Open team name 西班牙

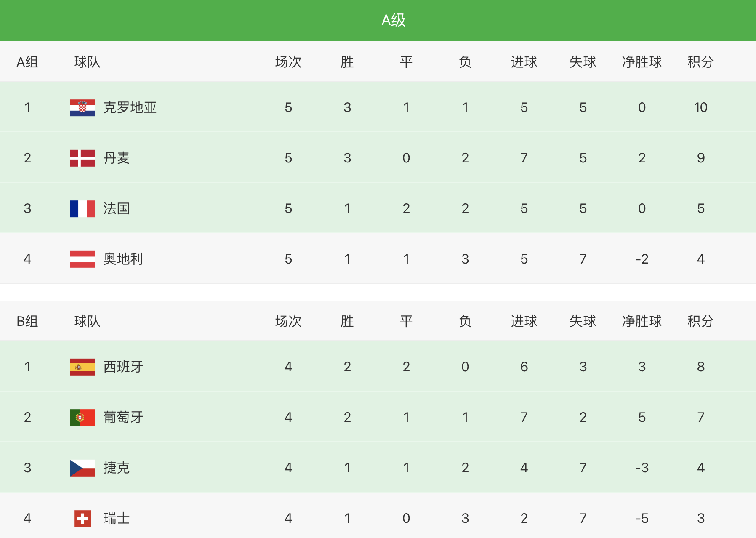[x=123, y=367]
